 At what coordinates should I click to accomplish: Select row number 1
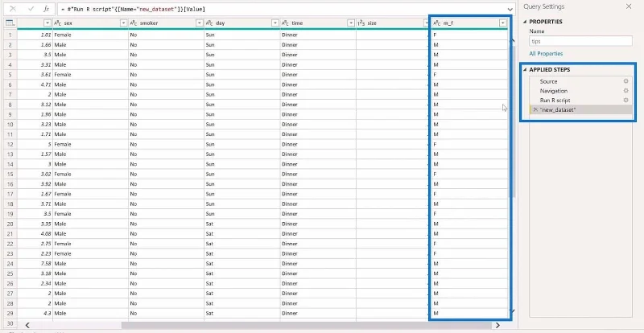(10, 35)
